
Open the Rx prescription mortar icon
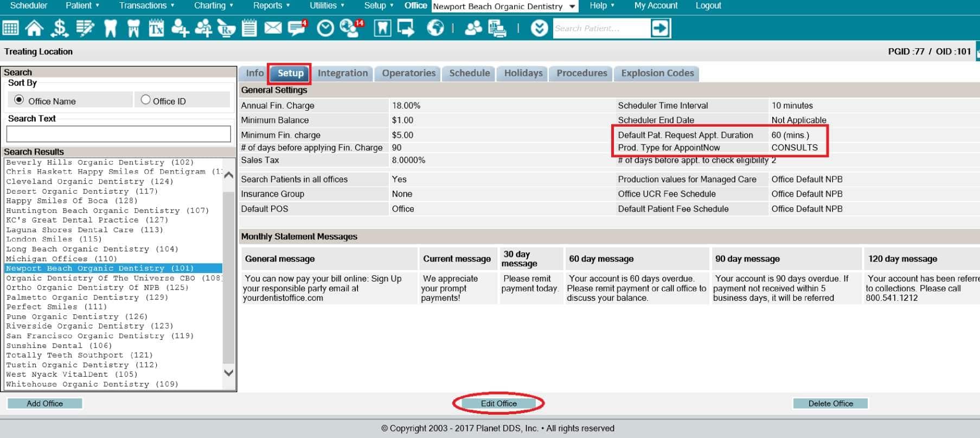click(226, 28)
